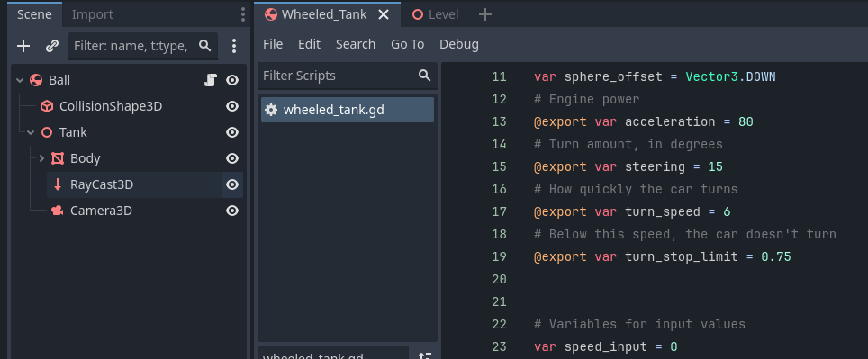Hide the Camera3D node
The width and height of the screenshot is (868, 359).
click(x=232, y=211)
